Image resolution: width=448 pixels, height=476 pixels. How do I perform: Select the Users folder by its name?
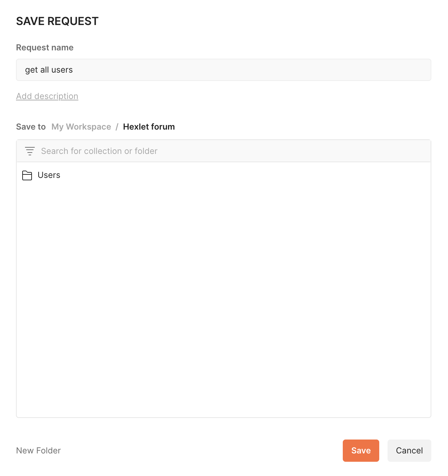click(x=49, y=175)
